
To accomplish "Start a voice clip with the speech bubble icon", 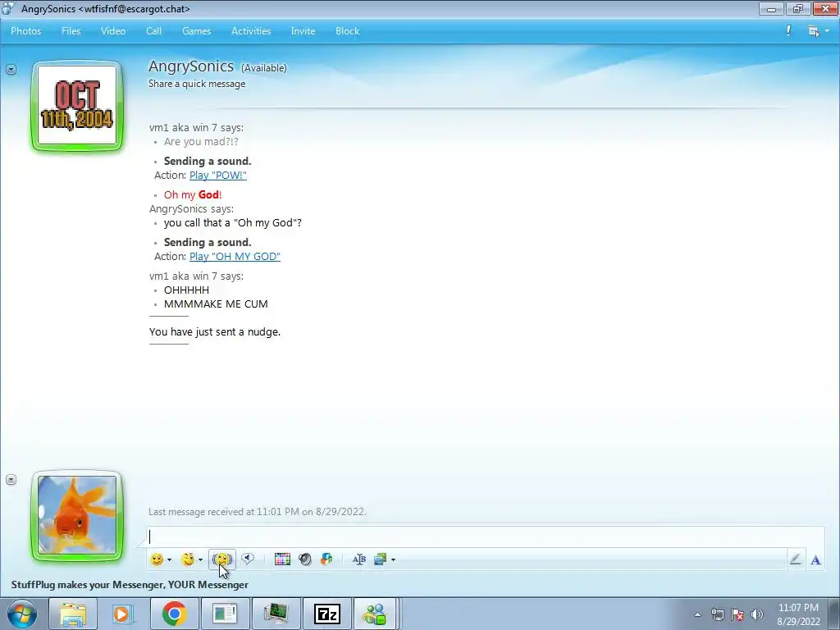I will click(247, 559).
